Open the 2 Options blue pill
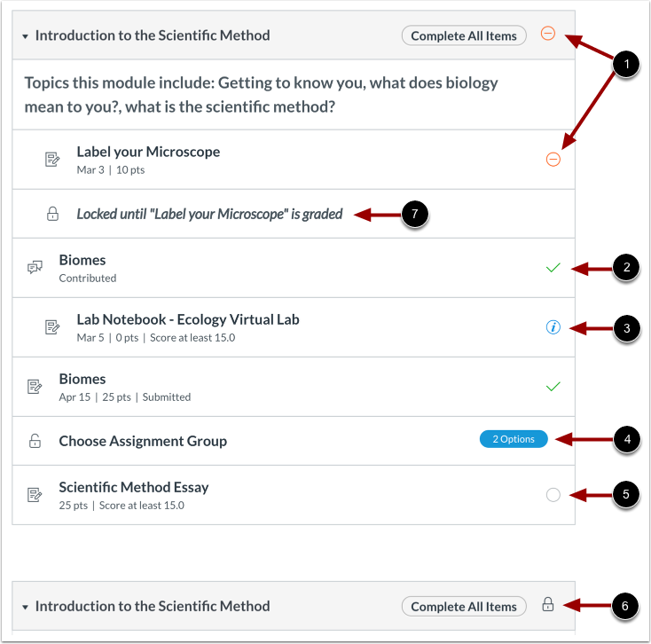 (514, 439)
